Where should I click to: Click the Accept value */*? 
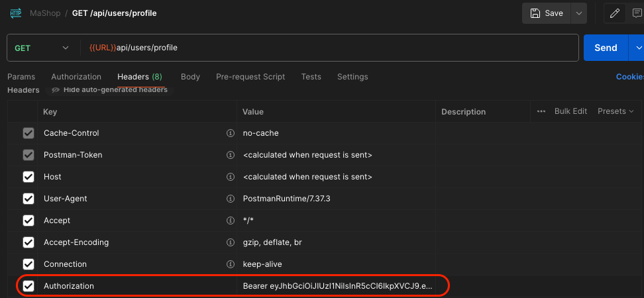pos(248,221)
